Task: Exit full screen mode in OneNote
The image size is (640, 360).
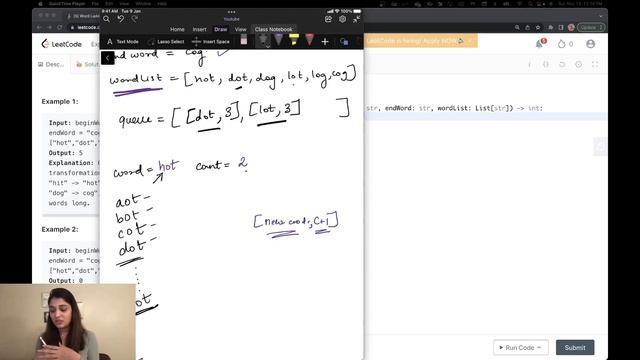Action: click(356, 19)
